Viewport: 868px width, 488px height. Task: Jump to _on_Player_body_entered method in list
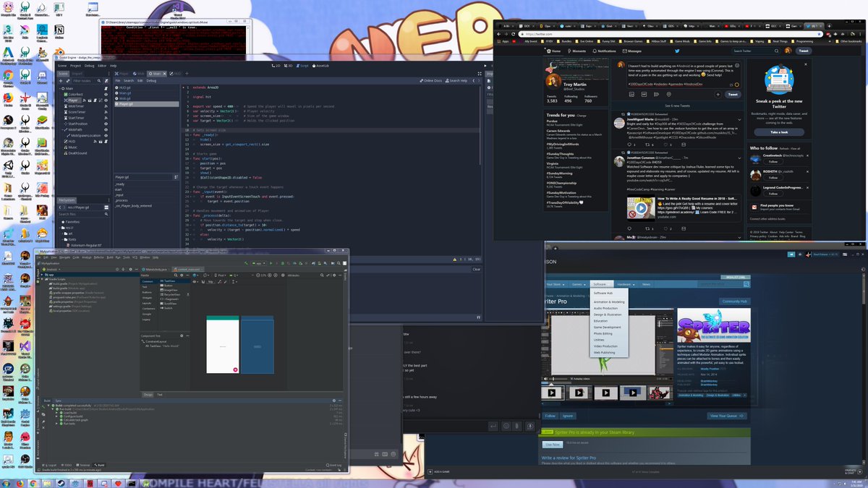pos(134,206)
